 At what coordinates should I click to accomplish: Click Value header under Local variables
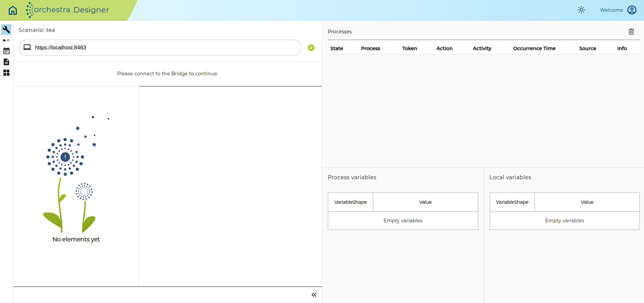[x=587, y=202]
